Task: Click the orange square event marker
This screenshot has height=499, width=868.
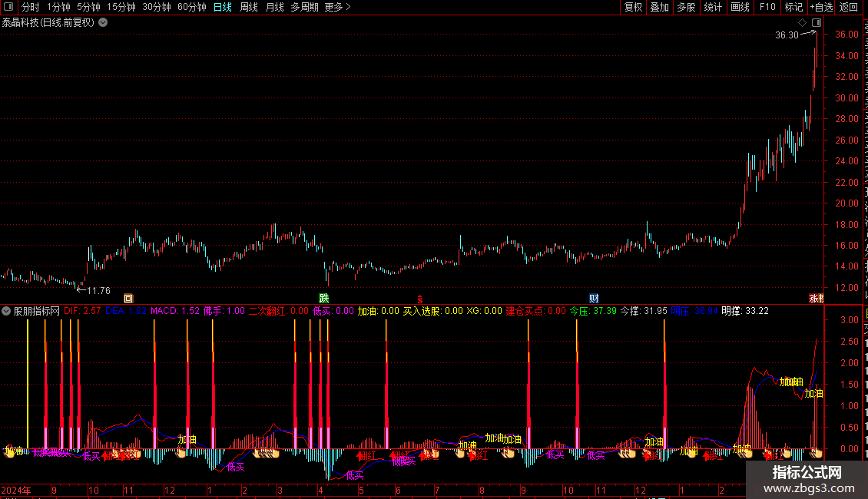Action: [x=128, y=298]
